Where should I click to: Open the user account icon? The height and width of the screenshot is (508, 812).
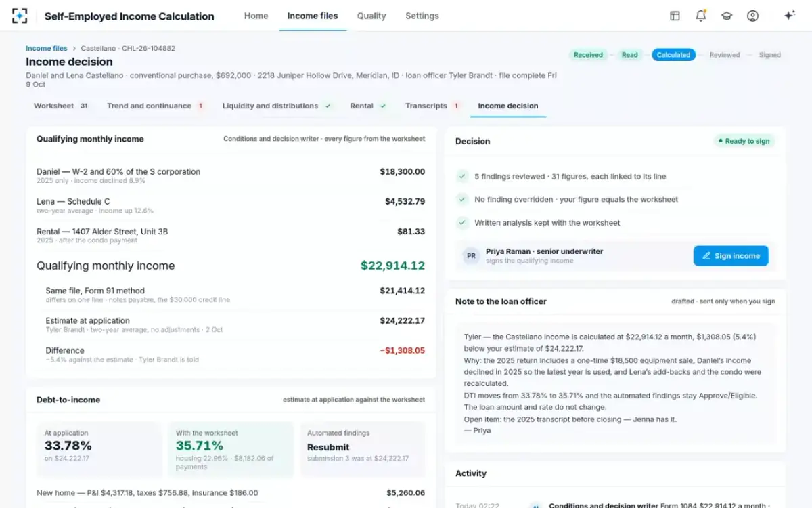(752, 16)
